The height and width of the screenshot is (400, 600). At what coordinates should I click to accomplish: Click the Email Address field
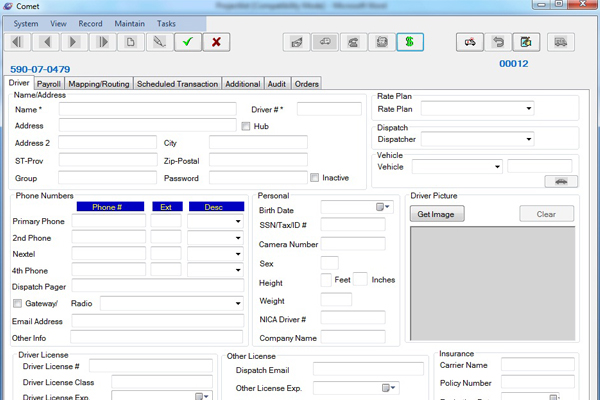(158, 321)
